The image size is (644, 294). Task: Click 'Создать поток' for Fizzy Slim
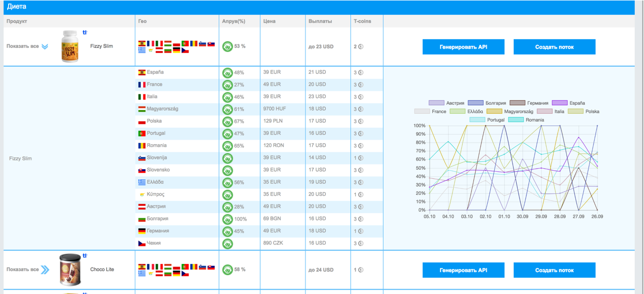pos(554,47)
